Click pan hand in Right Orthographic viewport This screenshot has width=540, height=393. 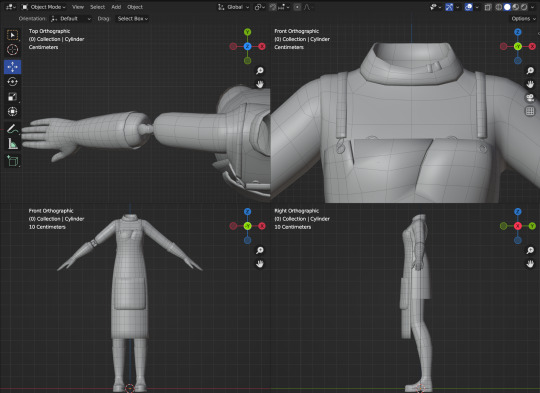pos(530,264)
